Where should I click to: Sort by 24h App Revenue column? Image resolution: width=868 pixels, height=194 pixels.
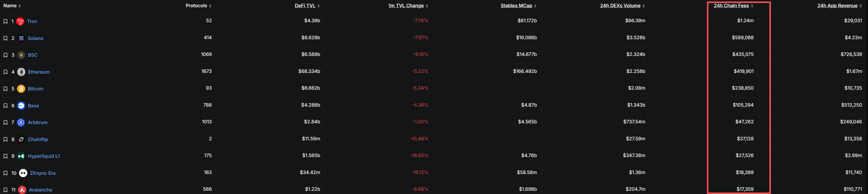click(839, 6)
